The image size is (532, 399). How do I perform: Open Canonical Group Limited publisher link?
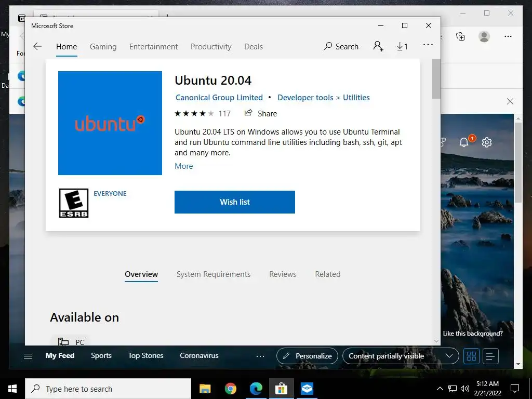point(219,97)
